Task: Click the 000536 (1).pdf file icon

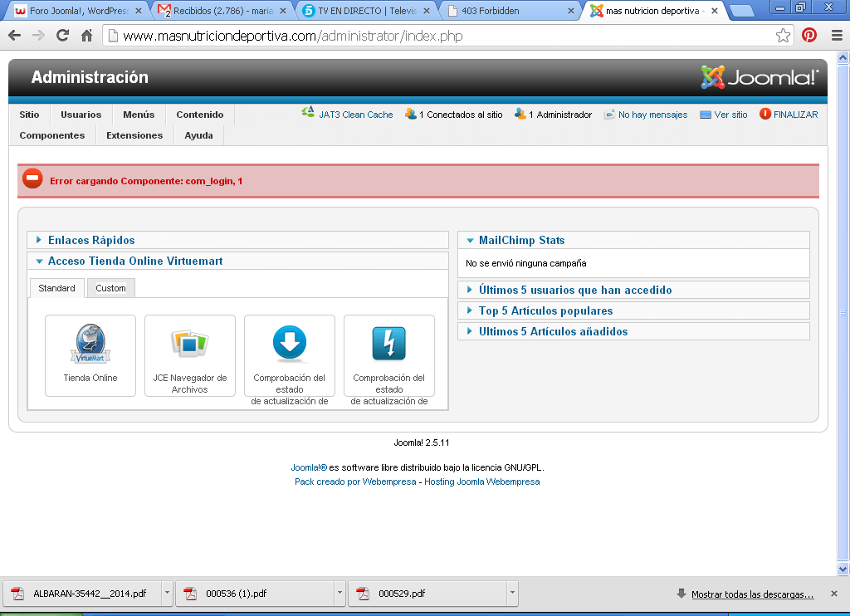Action: tap(190, 594)
